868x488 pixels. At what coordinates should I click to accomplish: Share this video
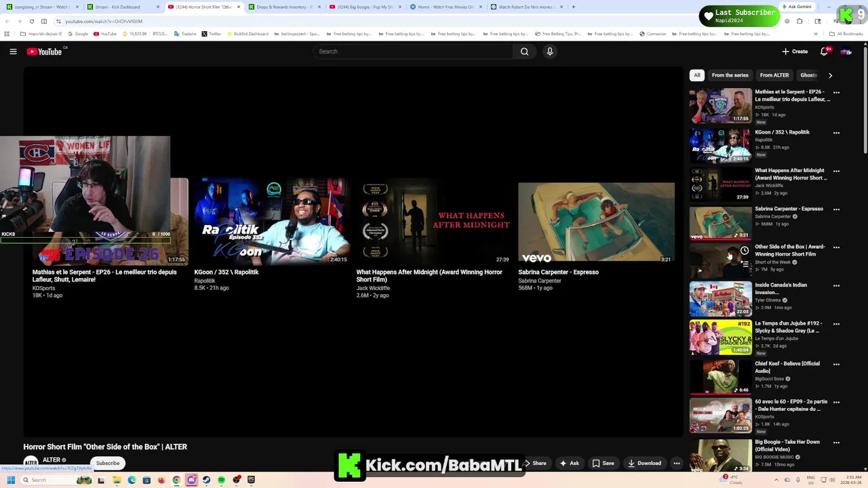pyautogui.click(x=536, y=464)
